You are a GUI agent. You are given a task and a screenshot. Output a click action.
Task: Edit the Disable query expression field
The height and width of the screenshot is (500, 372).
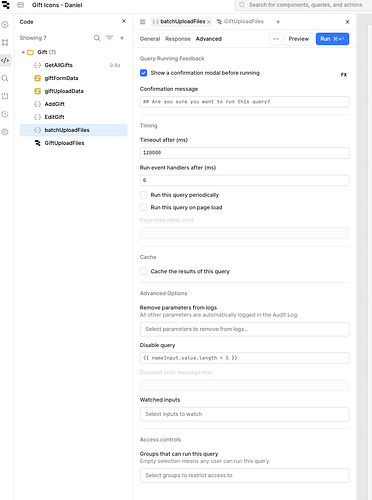[x=245, y=358]
